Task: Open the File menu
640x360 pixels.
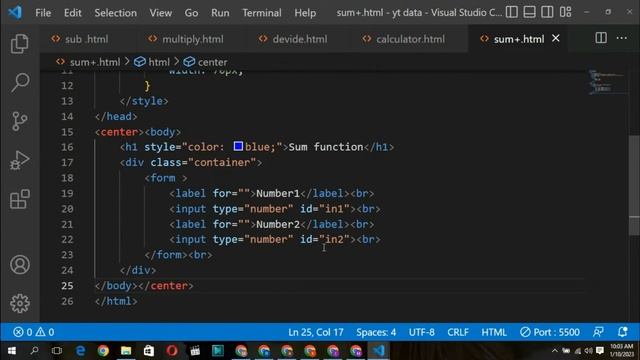Action: (43, 13)
